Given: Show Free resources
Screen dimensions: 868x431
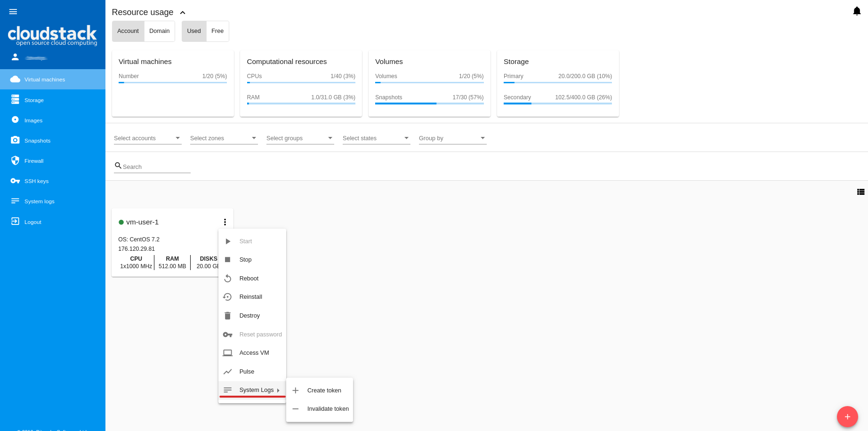Looking at the screenshot, I should [x=217, y=31].
